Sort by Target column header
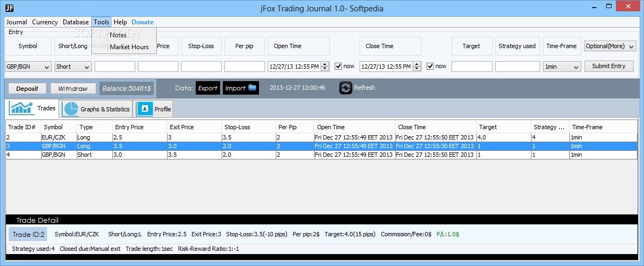 [503, 127]
